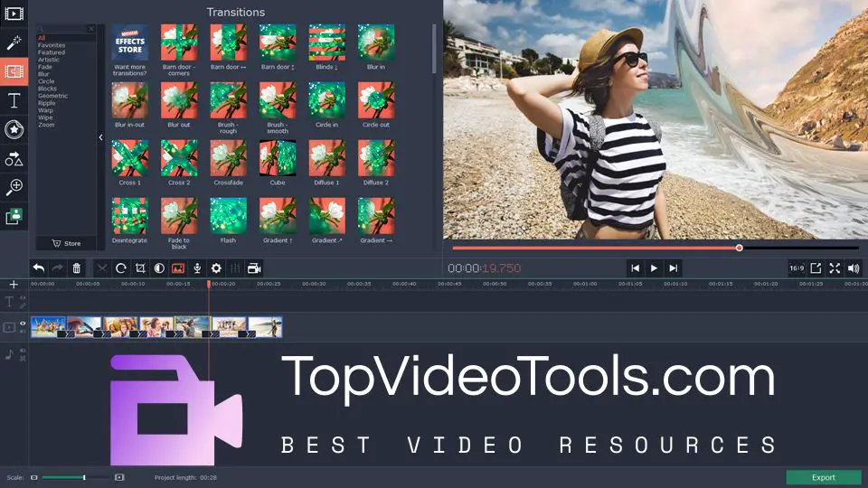Image resolution: width=868 pixels, height=488 pixels.
Task: Select the Favorites category
Action: pyautogui.click(x=52, y=45)
